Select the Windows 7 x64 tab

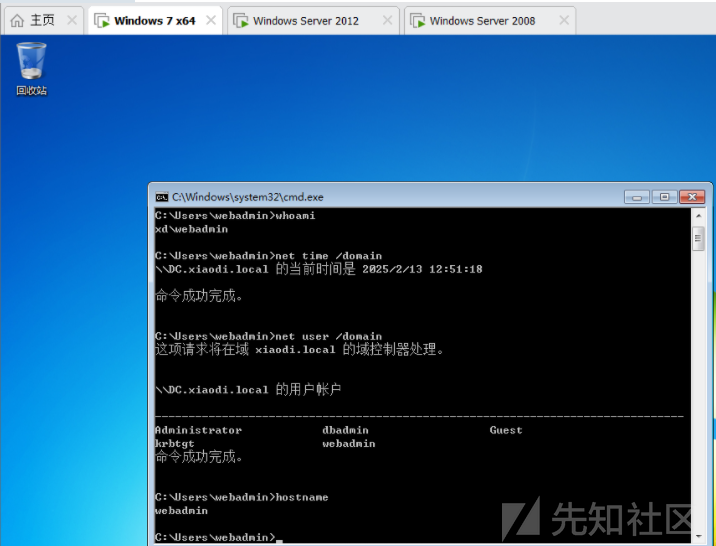[x=155, y=21]
